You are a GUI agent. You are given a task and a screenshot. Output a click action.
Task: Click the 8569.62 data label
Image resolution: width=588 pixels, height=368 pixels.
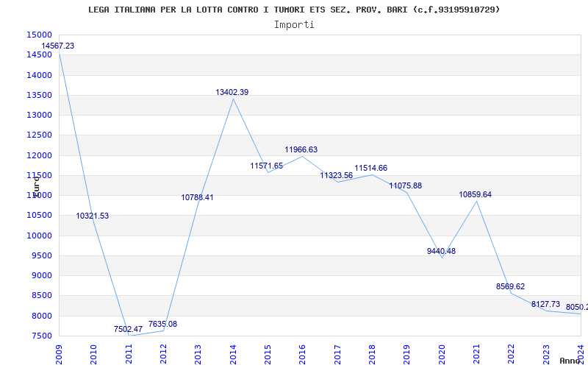point(510,286)
